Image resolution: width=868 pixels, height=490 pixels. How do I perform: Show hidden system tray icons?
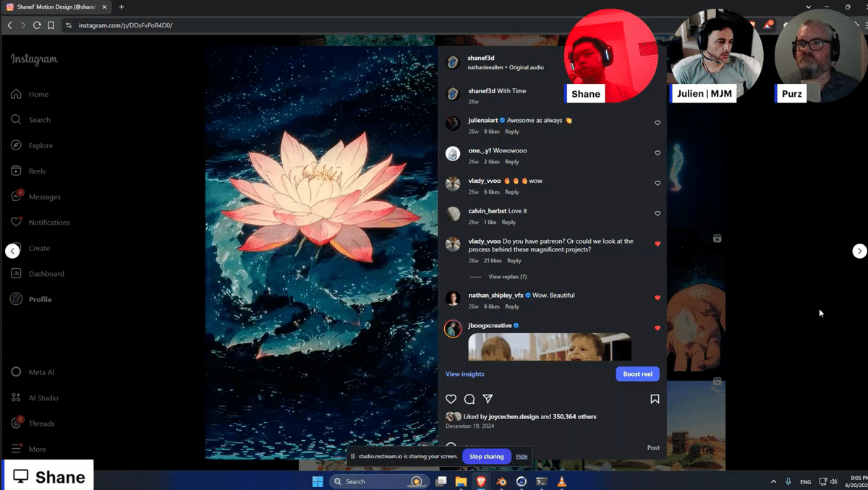point(773,481)
